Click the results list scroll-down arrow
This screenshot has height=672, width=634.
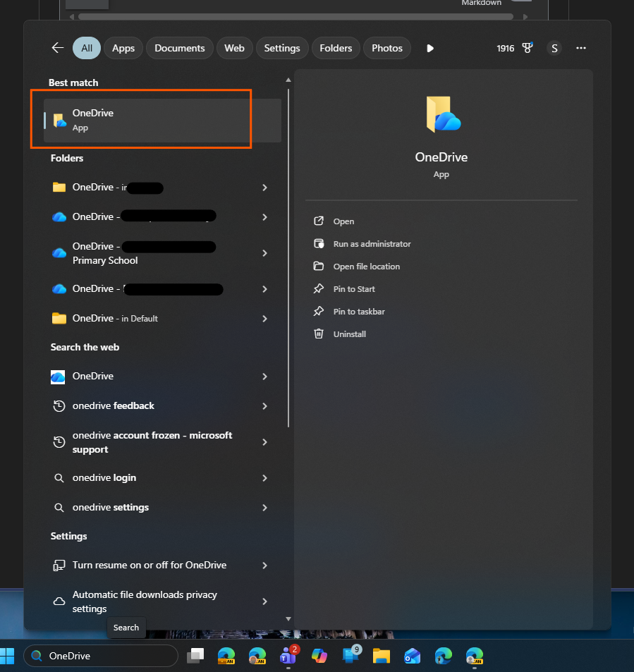[x=288, y=619]
